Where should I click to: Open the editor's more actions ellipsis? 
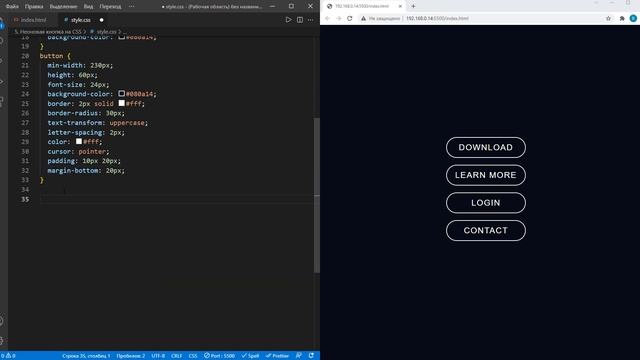pos(311,20)
